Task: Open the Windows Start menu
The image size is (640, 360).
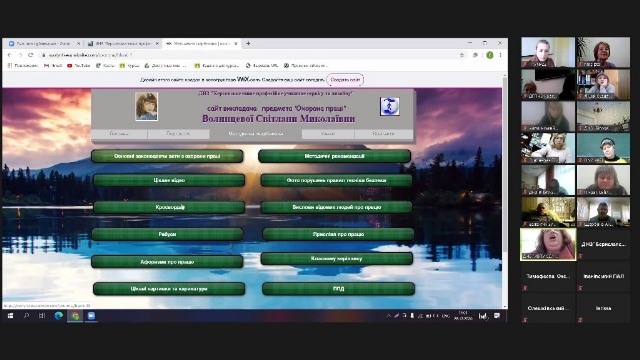Action: click(x=10, y=316)
